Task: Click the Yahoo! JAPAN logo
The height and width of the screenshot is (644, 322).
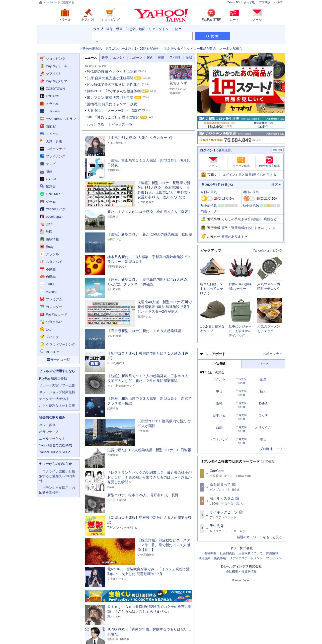Action: pyautogui.click(x=161, y=15)
